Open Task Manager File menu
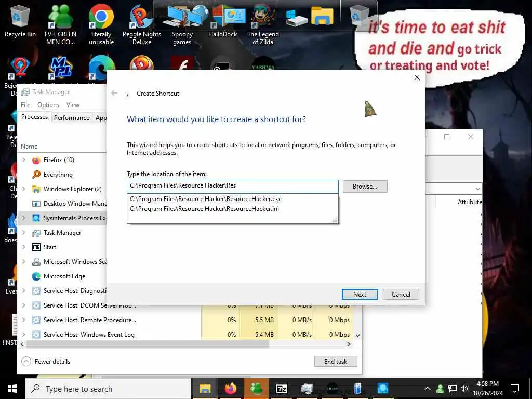 [x=25, y=105]
